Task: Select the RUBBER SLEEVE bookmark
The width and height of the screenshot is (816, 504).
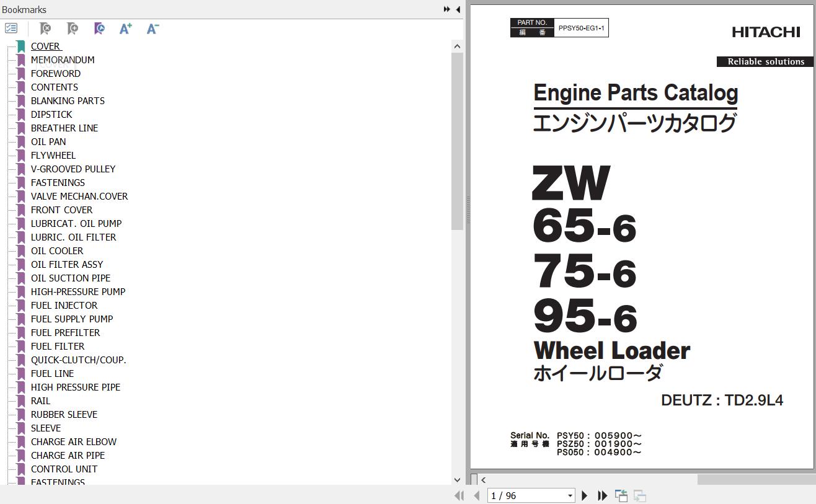Action: click(x=64, y=414)
